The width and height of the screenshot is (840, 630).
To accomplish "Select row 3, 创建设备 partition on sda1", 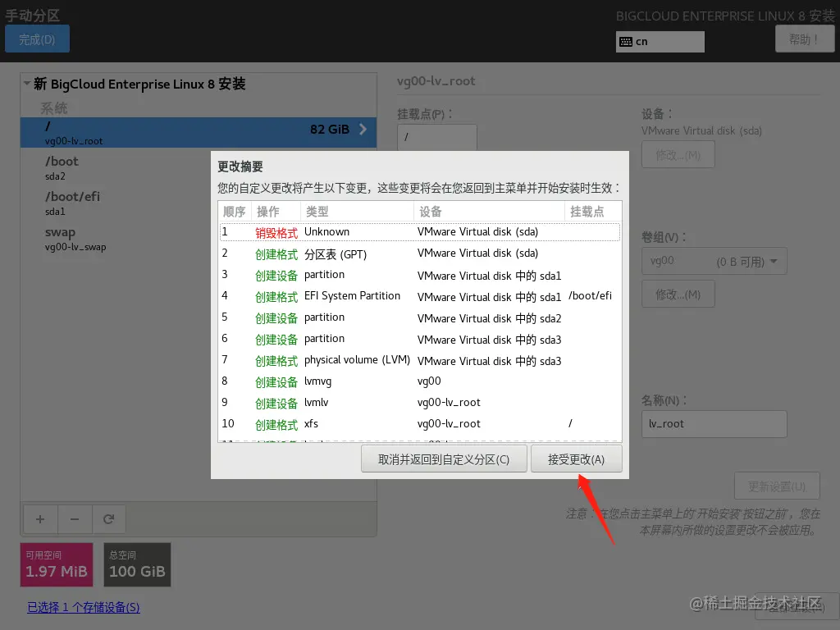I will tap(419, 275).
